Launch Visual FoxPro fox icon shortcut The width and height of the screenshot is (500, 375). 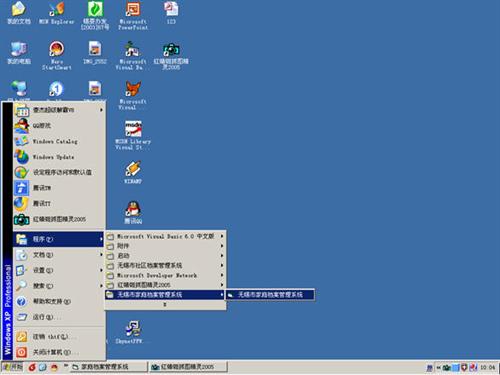pos(133,95)
